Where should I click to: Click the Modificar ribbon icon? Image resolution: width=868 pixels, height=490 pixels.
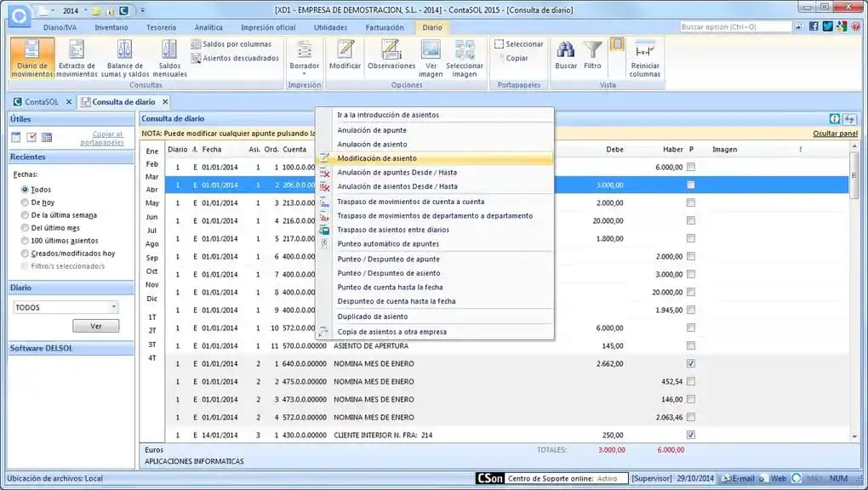click(345, 49)
